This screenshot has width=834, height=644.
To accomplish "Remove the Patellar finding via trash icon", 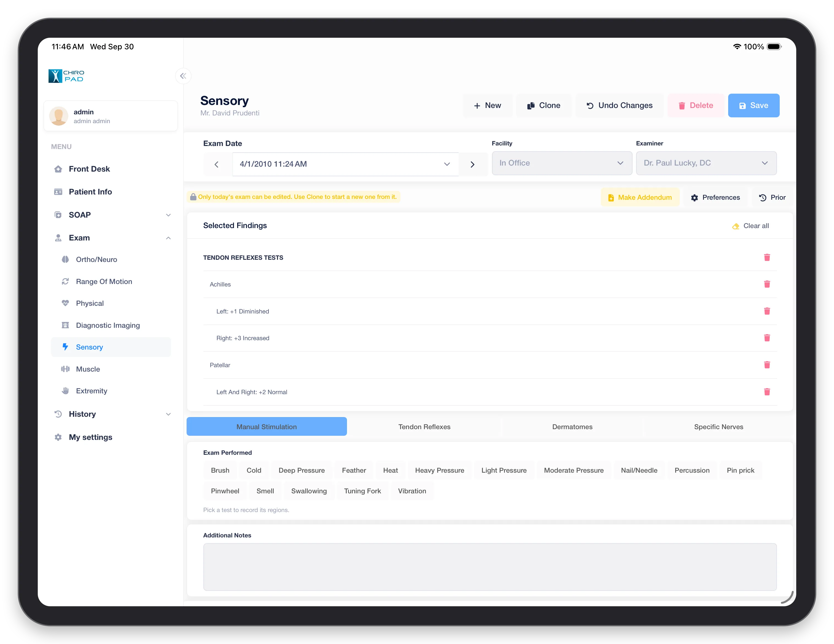I will tap(767, 365).
